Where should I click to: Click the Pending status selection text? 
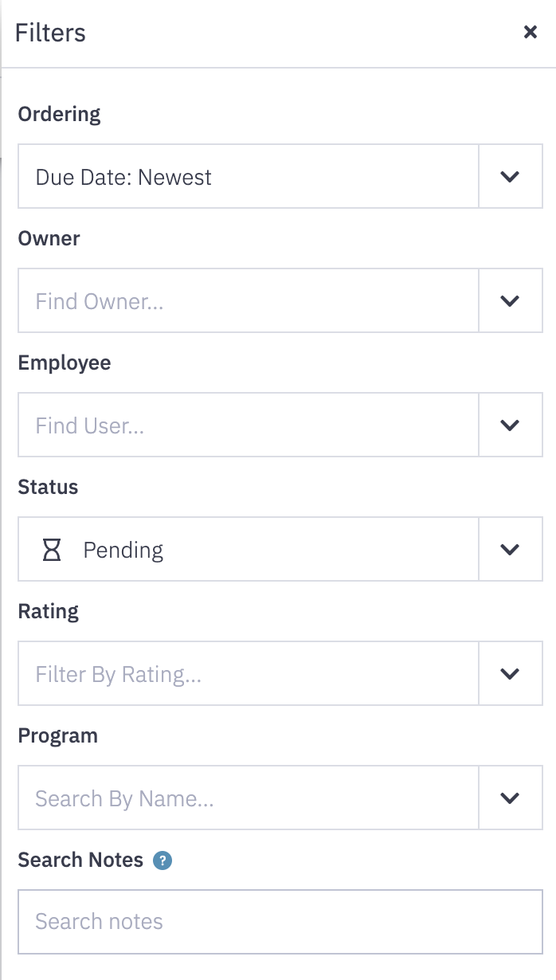(123, 551)
